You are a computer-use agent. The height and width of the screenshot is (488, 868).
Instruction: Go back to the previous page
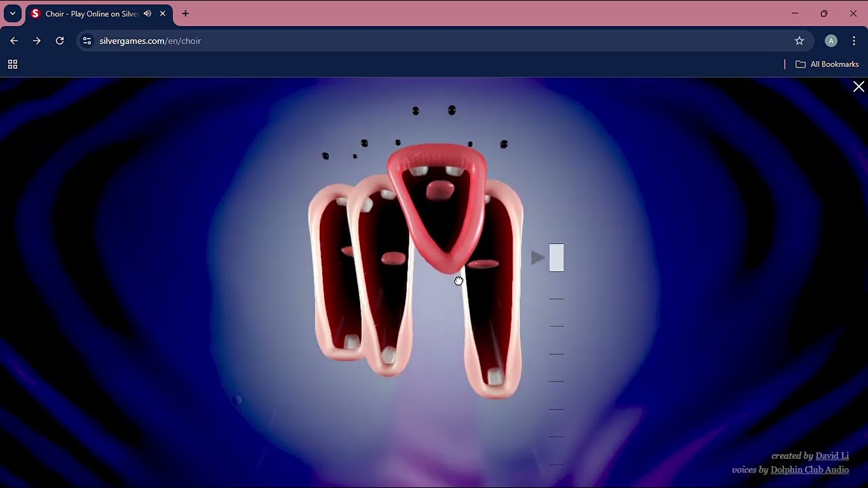tap(14, 41)
